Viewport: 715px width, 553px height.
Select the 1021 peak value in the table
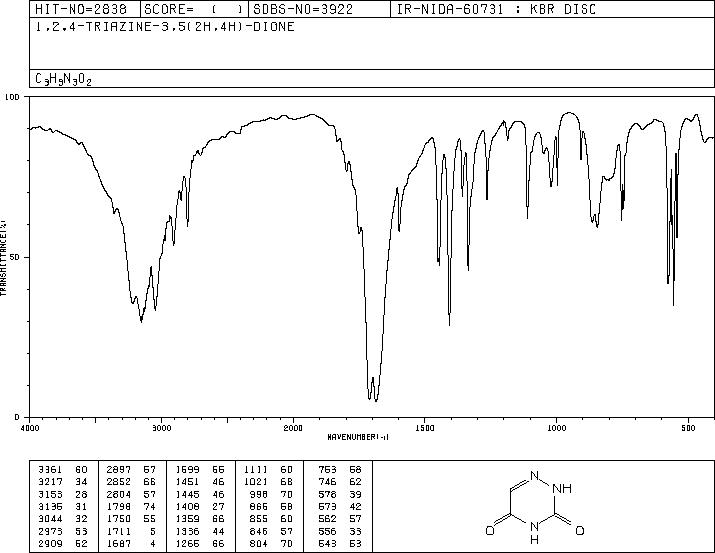click(255, 481)
